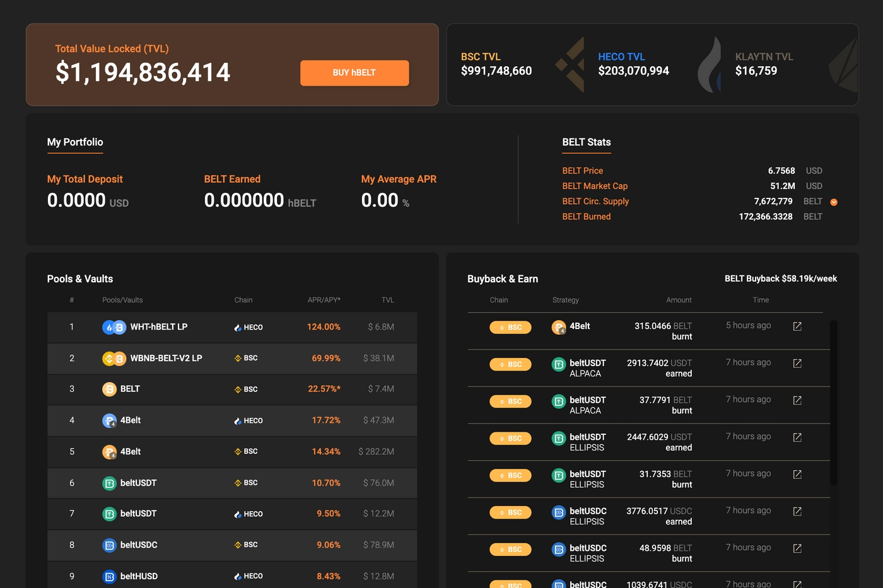Screen dimensions: 883x588
Task: Open the BSC TVL section
Action: pyautogui.click(x=496, y=64)
